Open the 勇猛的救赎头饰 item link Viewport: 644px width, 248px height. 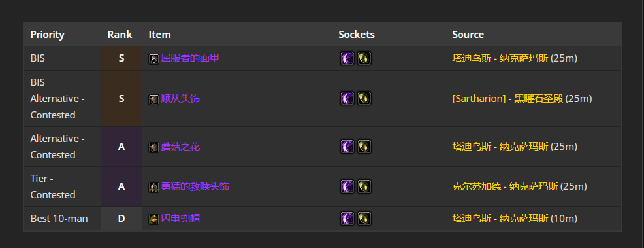pyautogui.click(x=195, y=186)
